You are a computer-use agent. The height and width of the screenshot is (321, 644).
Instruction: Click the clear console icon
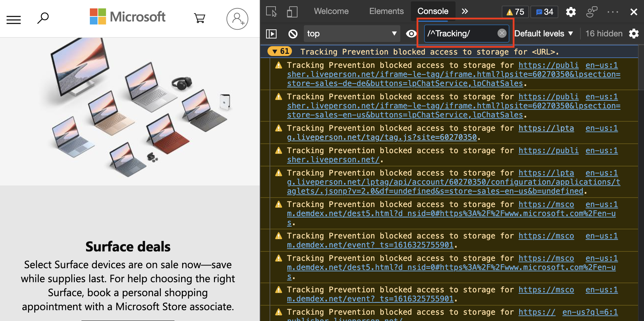293,34
